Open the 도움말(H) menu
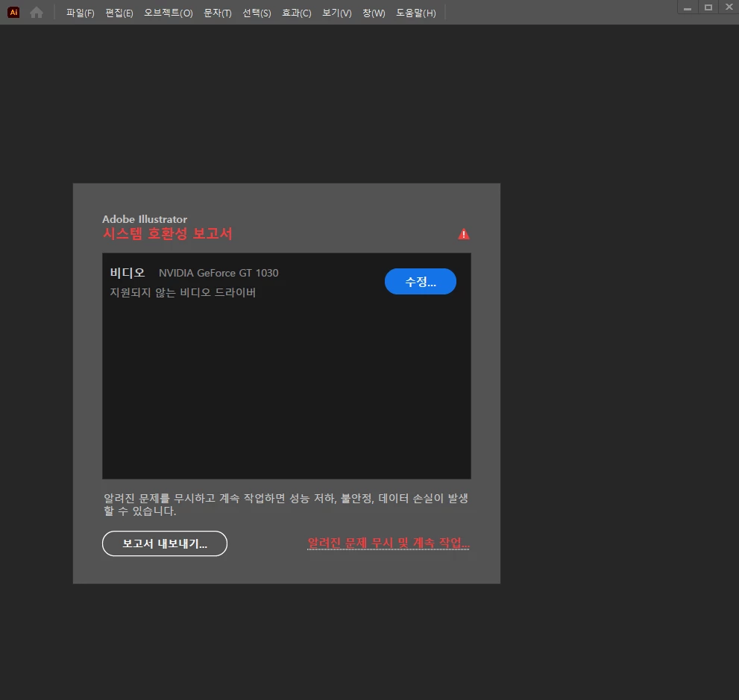The image size is (739, 700). [415, 13]
